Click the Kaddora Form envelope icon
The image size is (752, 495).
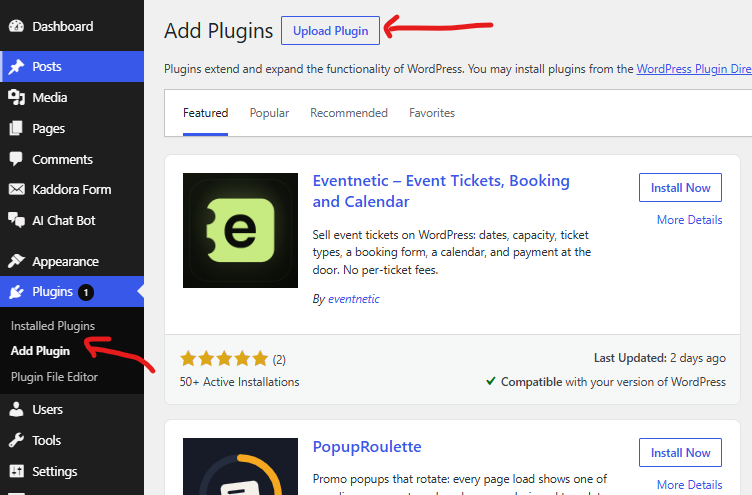click(x=16, y=189)
